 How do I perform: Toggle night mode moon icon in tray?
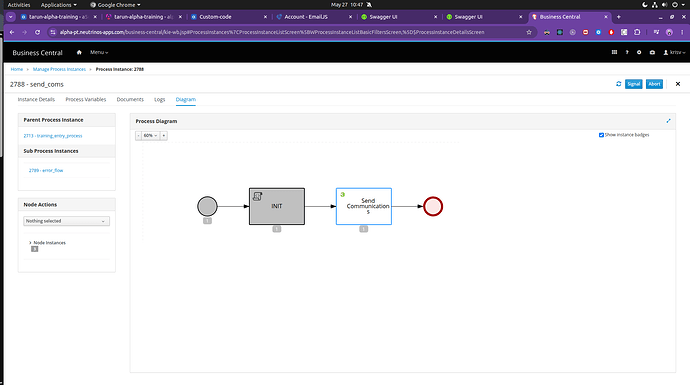click(645, 5)
